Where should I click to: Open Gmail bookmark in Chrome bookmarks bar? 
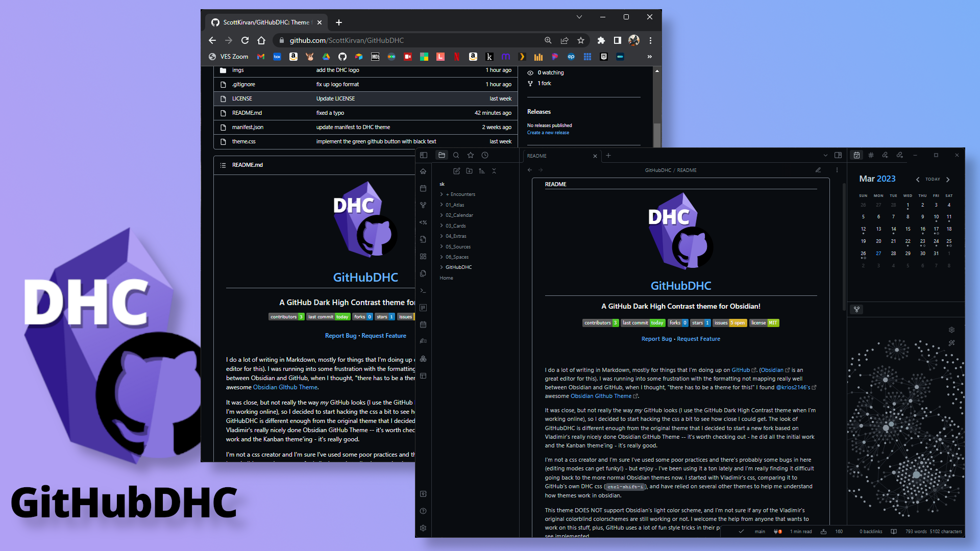[x=261, y=57]
